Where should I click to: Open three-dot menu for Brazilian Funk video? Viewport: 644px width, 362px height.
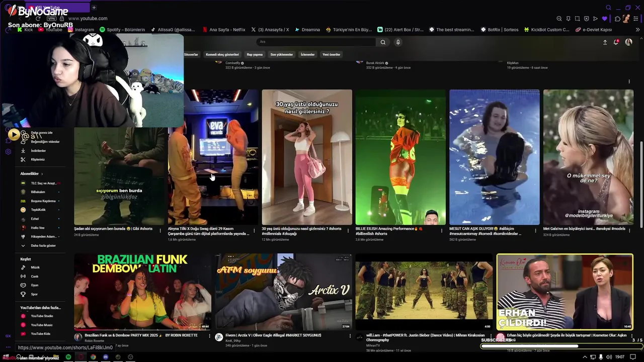click(209, 336)
